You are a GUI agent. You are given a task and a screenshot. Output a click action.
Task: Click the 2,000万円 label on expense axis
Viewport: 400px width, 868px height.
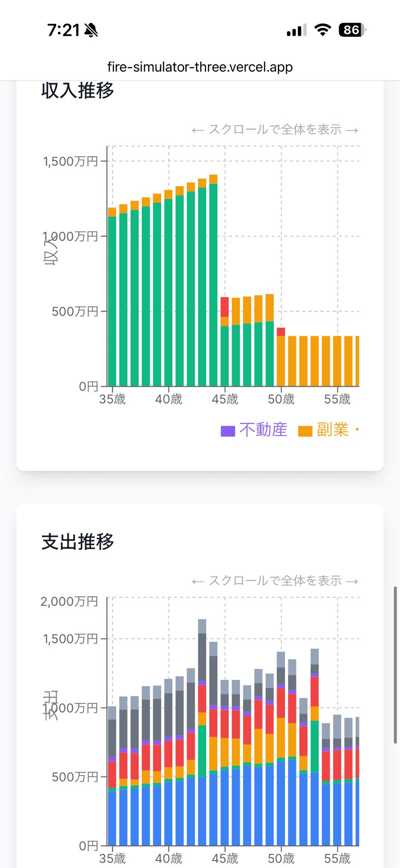[x=69, y=601]
